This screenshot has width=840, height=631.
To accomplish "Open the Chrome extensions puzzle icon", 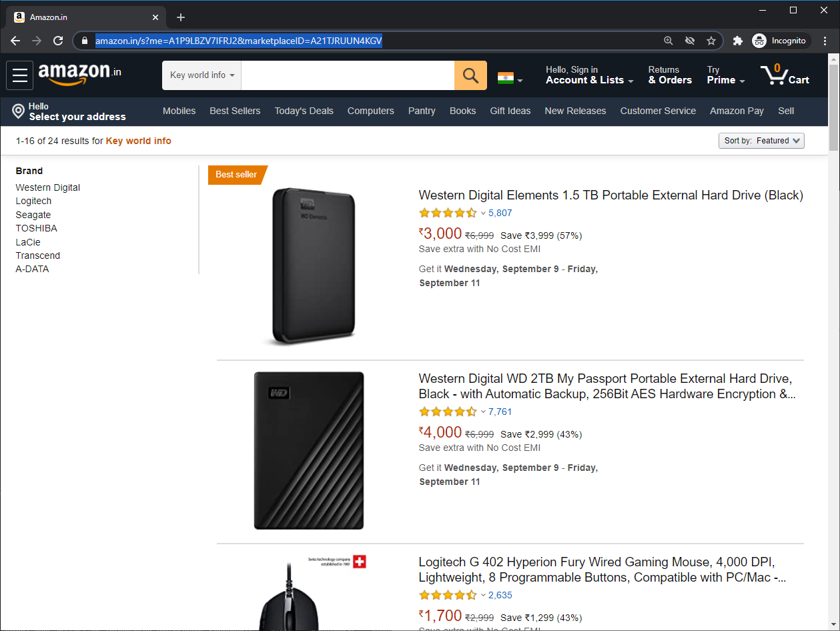I will (x=737, y=41).
